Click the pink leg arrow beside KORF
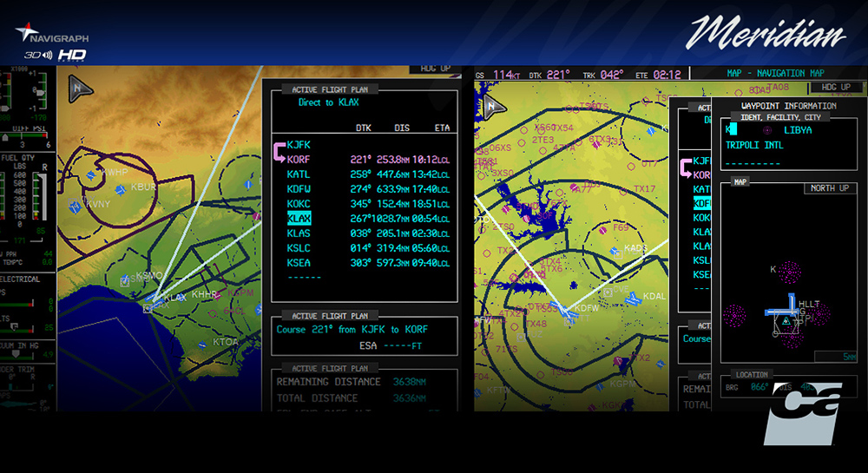 278,153
